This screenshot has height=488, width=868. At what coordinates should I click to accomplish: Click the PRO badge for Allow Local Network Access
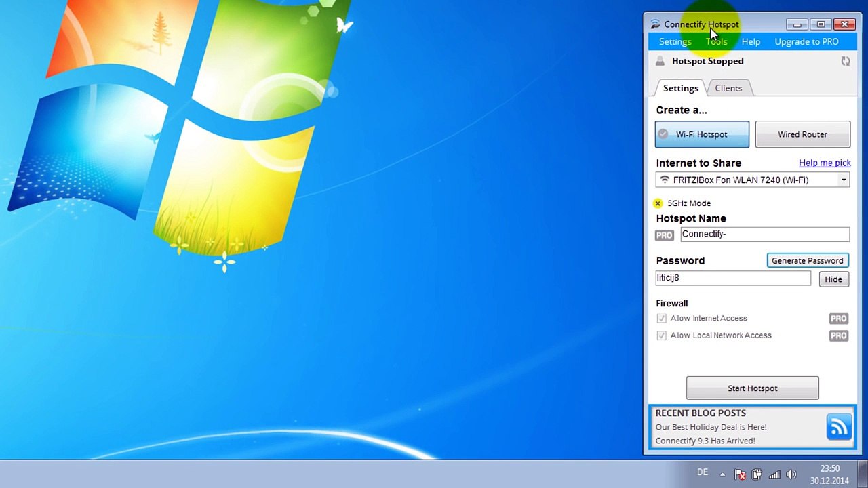838,335
